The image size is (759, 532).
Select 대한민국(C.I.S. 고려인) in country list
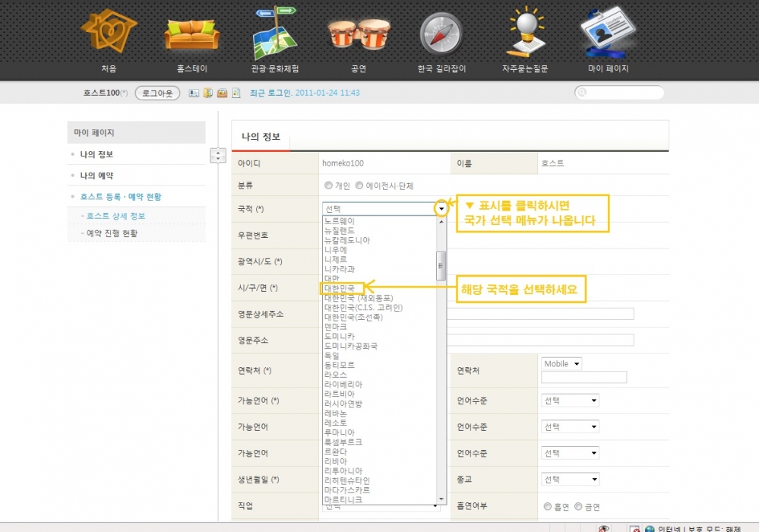tap(363, 307)
